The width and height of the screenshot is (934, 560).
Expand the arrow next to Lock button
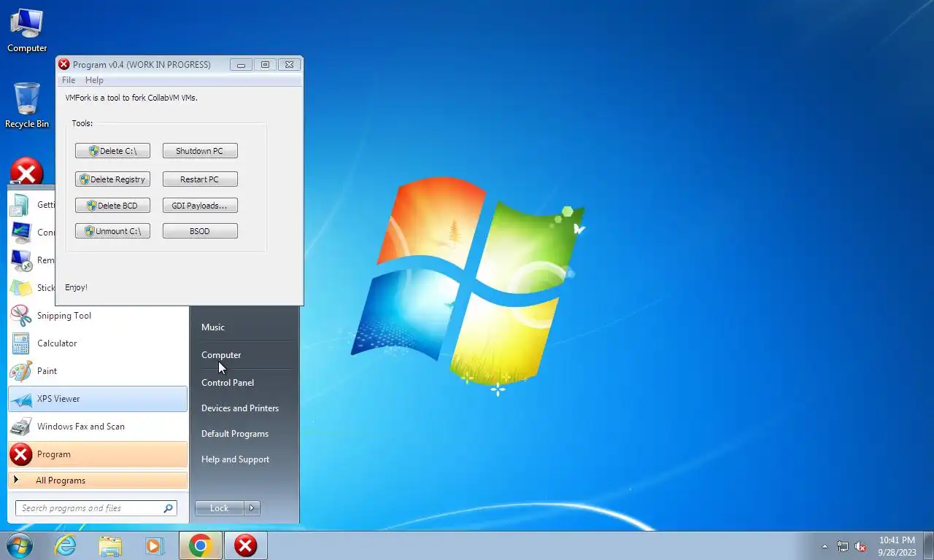coord(252,508)
